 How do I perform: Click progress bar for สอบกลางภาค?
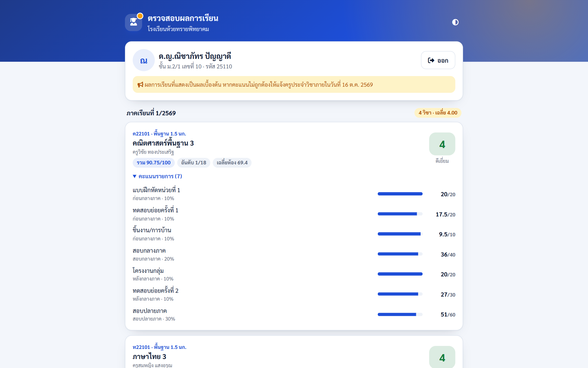click(x=400, y=254)
